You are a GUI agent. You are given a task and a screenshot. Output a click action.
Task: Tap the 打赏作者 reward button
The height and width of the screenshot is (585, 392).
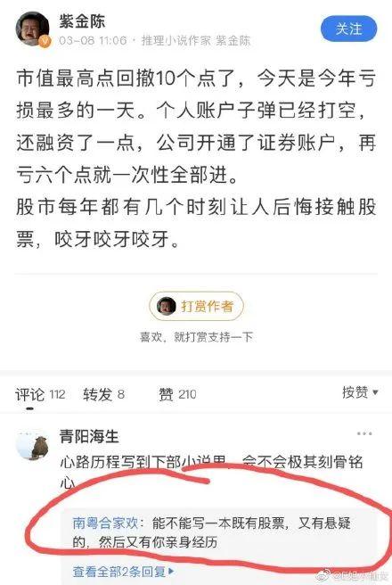(x=196, y=306)
